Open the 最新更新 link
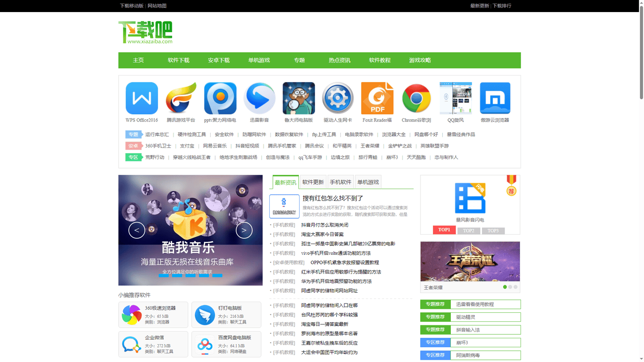 pos(479,6)
